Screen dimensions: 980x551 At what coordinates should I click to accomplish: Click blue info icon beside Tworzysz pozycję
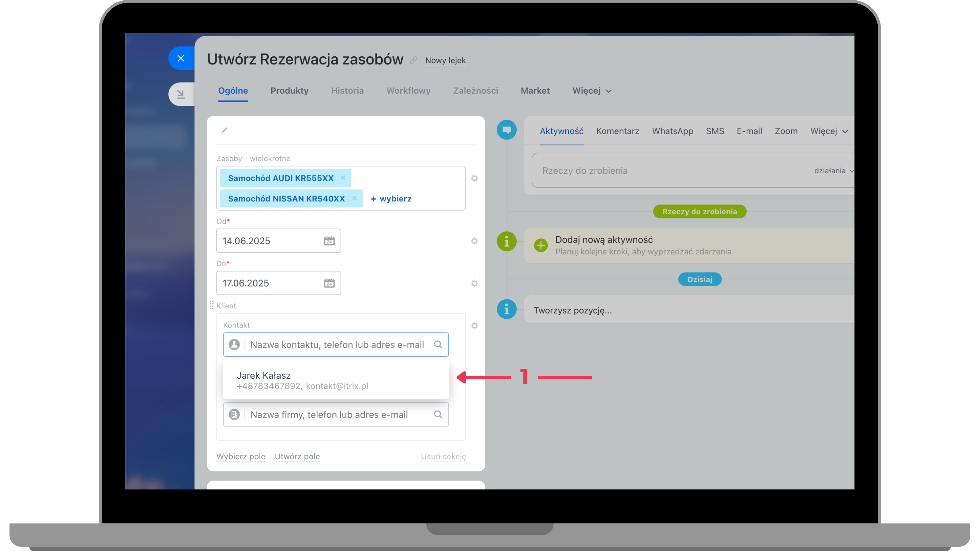(x=507, y=309)
